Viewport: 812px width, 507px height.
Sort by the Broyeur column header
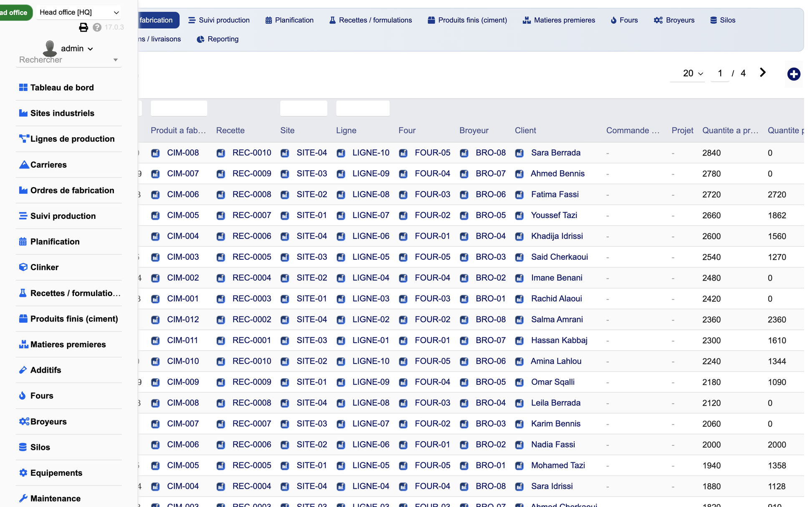[x=474, y=131]
